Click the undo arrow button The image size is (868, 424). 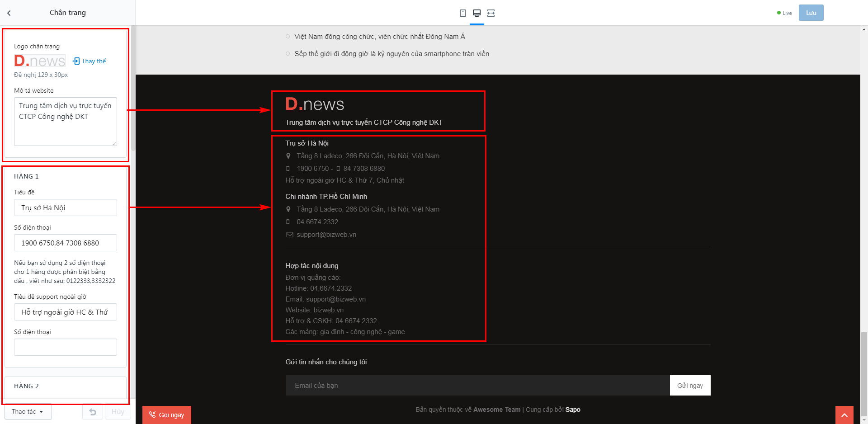[x=93, y=412]
